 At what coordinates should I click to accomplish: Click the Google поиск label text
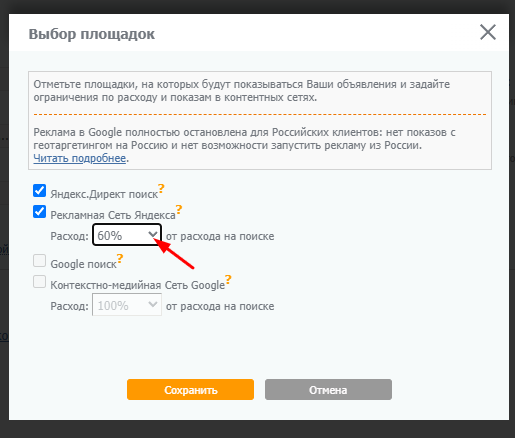point(83,264)
